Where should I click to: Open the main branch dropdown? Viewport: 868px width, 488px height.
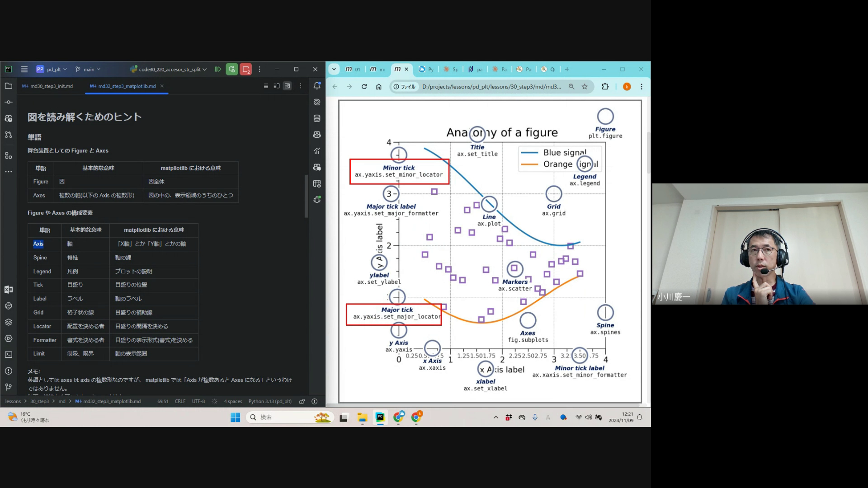pyautogui.click(x=89, y=69)
